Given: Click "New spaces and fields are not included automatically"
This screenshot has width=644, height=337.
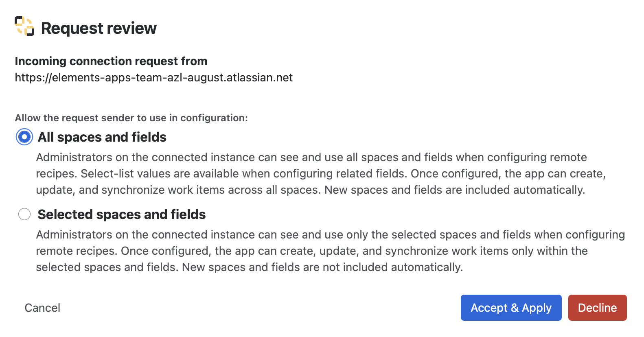Looking at the screenshot, I should [x=322, y=267].
